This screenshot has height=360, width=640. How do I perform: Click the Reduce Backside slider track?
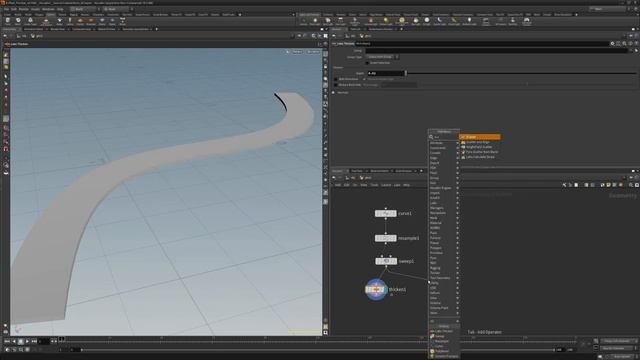pyautogui.click(x=527, y=85)
